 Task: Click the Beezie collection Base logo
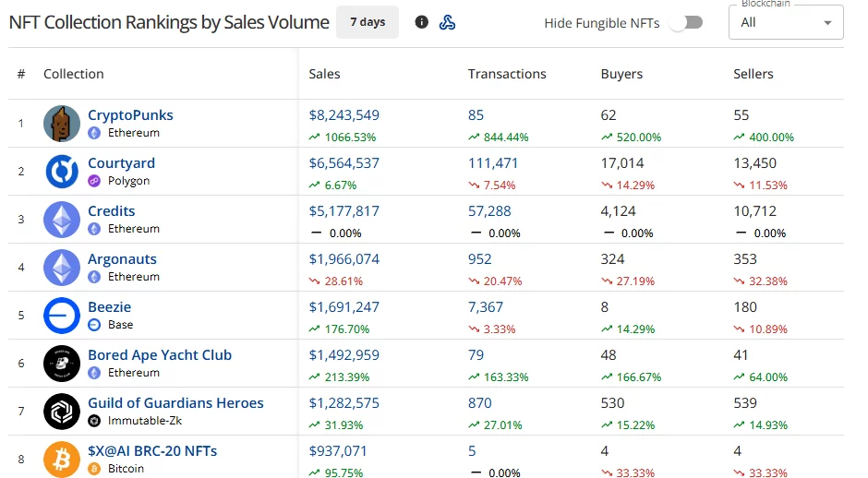pos(62,316)
